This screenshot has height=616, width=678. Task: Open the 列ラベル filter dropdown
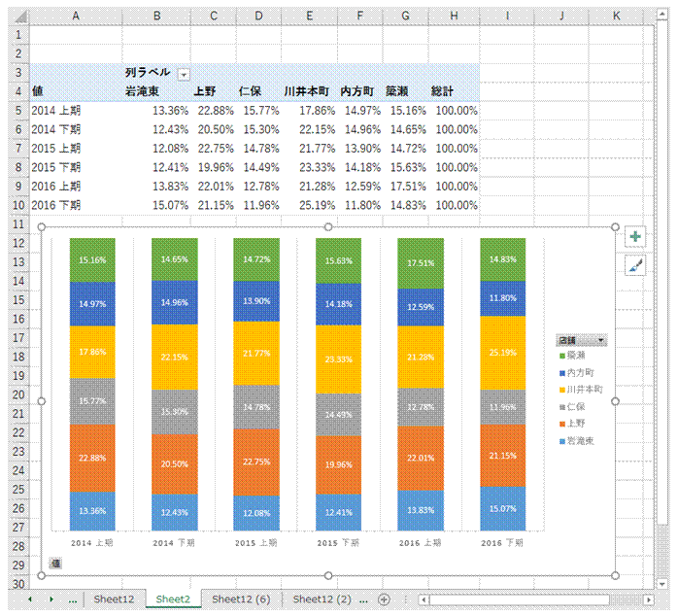185,74
